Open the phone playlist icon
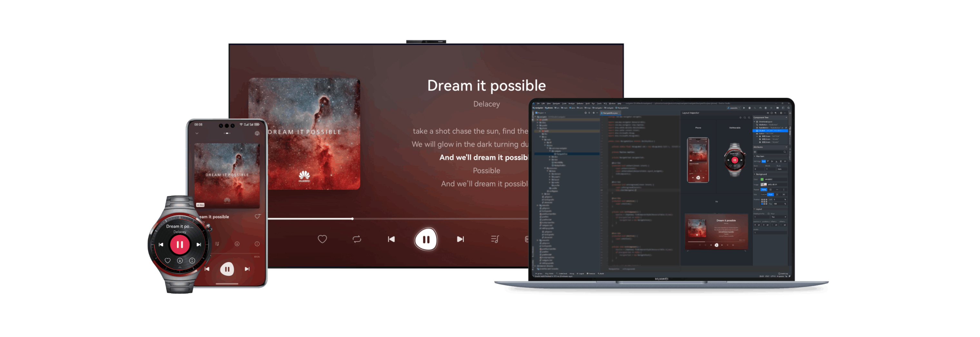This screenshot has width=980, height=337. pyautogui.click(x=217, y=244)
